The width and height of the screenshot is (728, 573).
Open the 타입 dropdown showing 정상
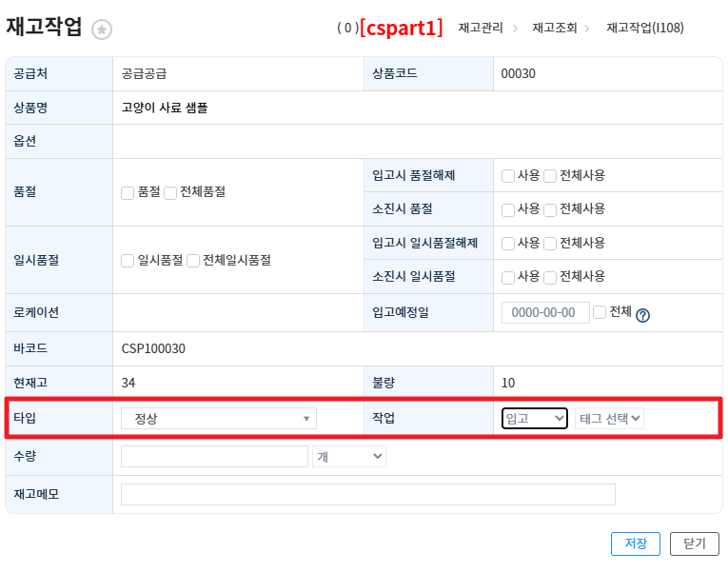tap(219, 419)
